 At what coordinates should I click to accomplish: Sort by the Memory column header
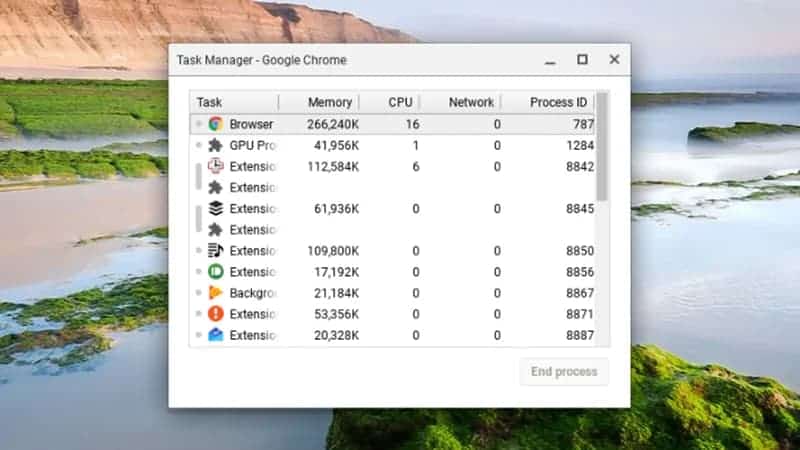click(x=329, y=102)
